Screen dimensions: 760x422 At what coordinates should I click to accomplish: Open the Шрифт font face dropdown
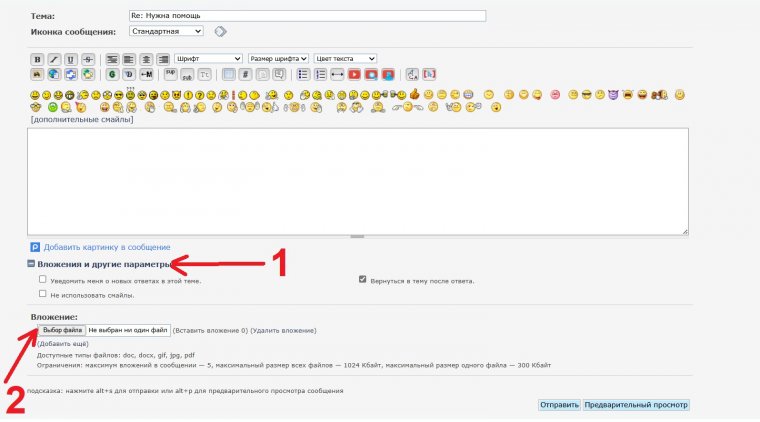click(x=208, y=59)
